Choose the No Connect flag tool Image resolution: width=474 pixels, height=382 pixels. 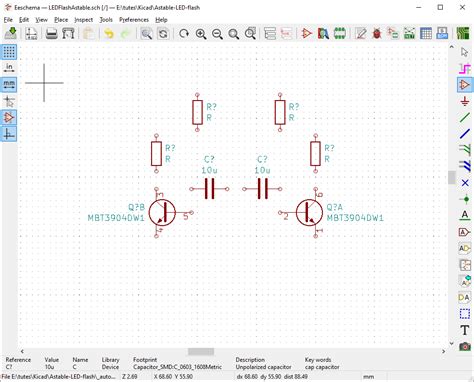pos(465,183)
